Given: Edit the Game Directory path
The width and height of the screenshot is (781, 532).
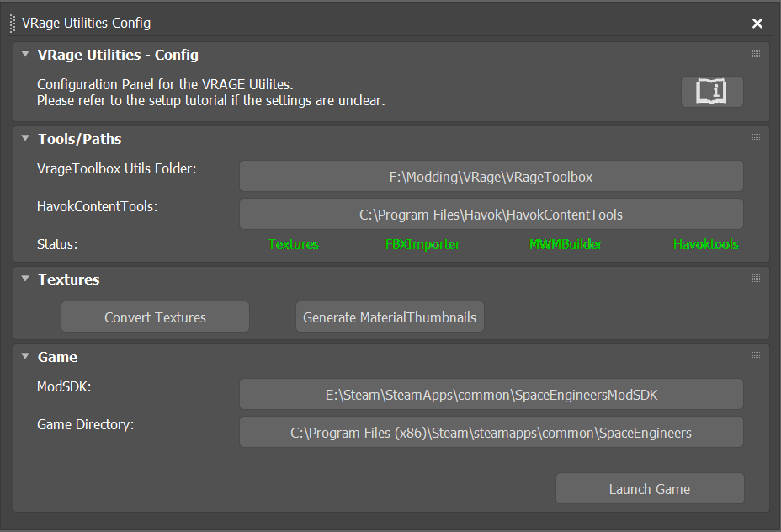Looking at the screenshot, I should 491,433.
